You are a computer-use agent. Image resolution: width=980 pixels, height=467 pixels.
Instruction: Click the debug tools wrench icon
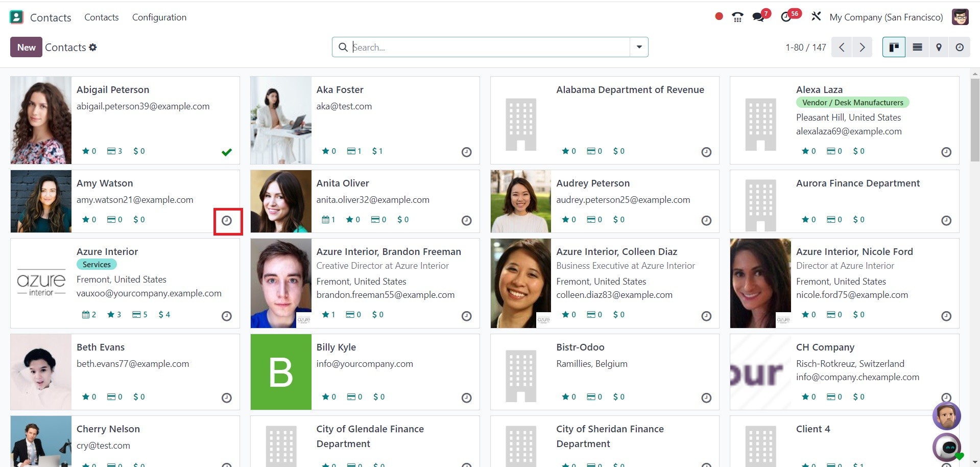(816, 16)
